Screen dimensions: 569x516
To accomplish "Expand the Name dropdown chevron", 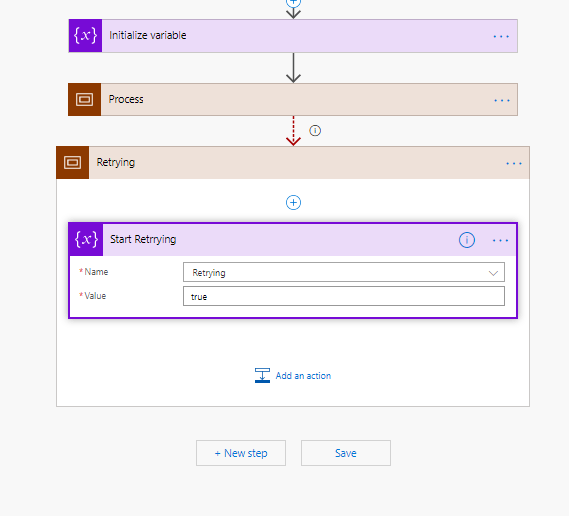I will click(x=493, y=273).
